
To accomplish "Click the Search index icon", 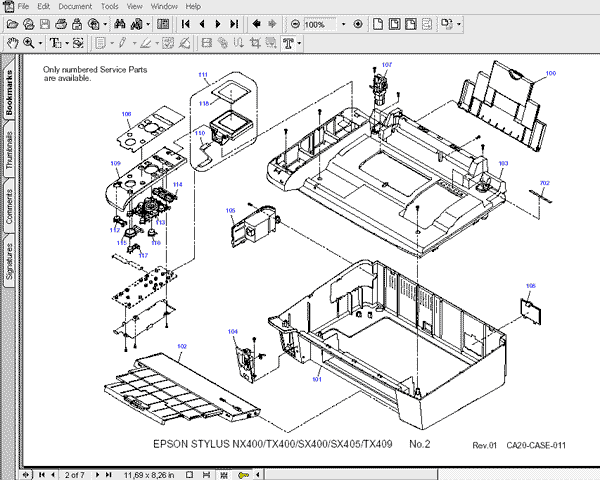I will (x=136, y=24).
